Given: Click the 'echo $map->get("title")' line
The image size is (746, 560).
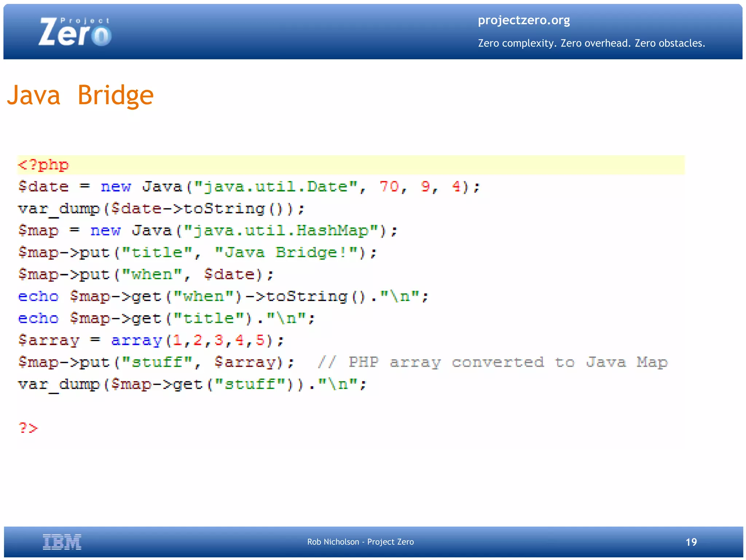Looking at the screenshot, I should pyautogui.click(x=166, y=318).
